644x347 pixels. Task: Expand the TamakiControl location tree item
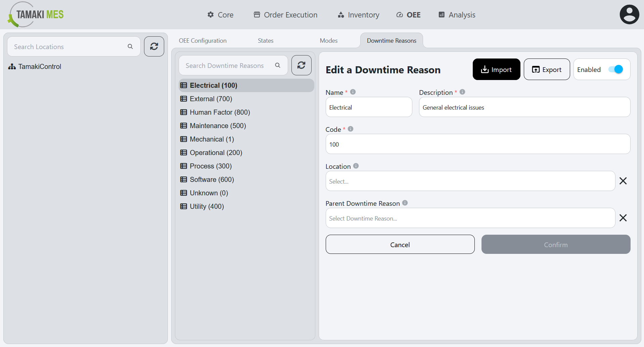point(38,66)
